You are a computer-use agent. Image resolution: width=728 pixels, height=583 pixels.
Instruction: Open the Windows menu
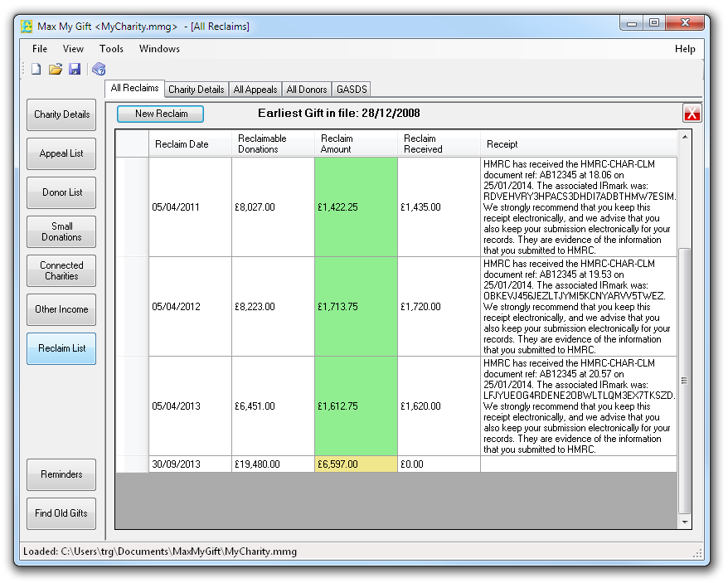coord(159,49)
